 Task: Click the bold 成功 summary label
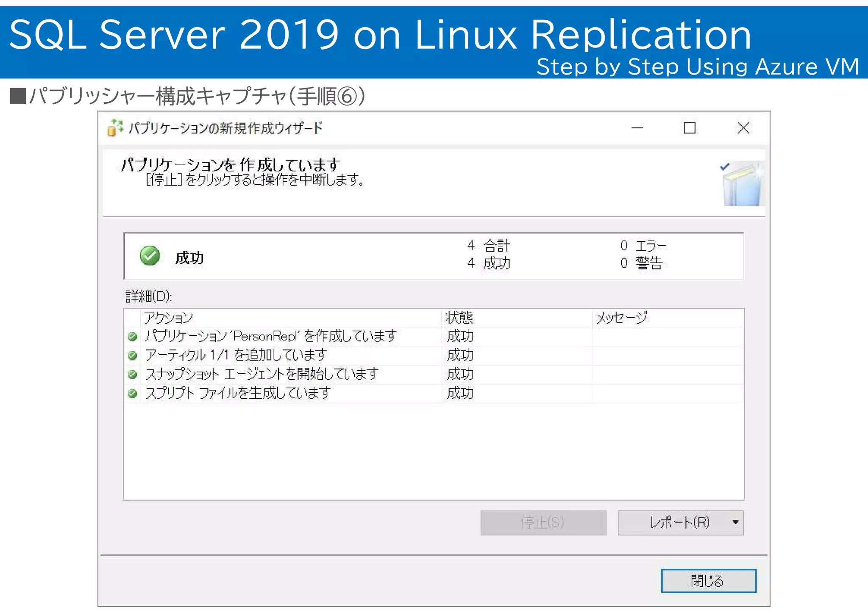189,258
